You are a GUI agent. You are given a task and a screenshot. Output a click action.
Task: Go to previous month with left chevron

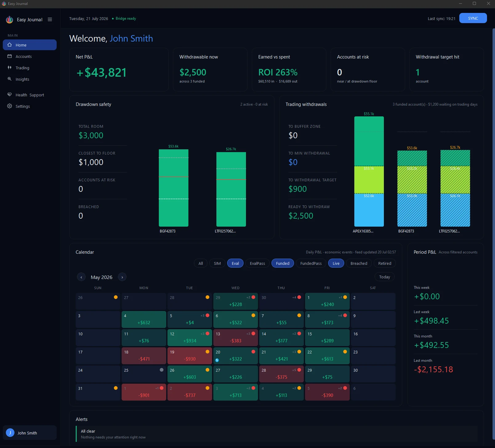(x=81, y=277)
